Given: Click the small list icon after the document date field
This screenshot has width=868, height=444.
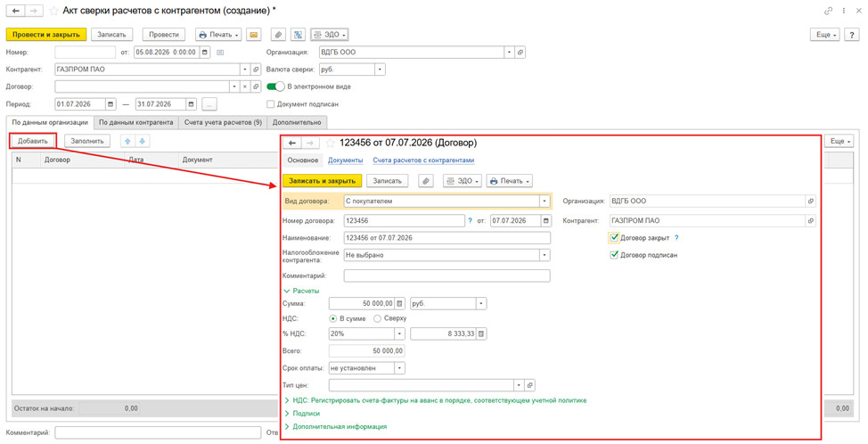Looking at the screenshot, I should point(220,53).
